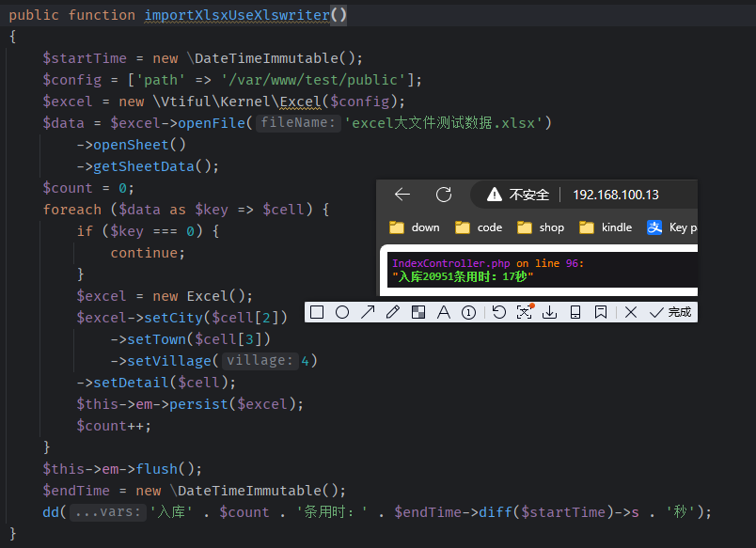Click the screenshot translate icon
Image resolution: width=756 pixels, height=548 pixels.
[x=525, y=312]
